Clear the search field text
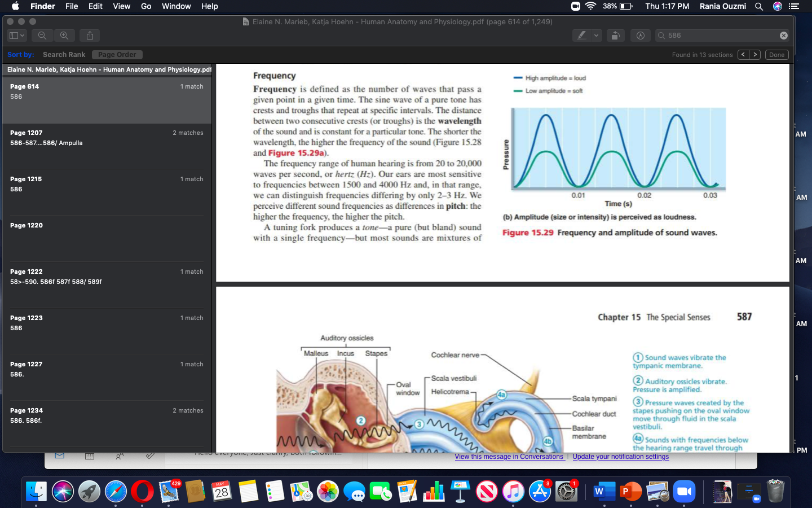 point(783,36)
